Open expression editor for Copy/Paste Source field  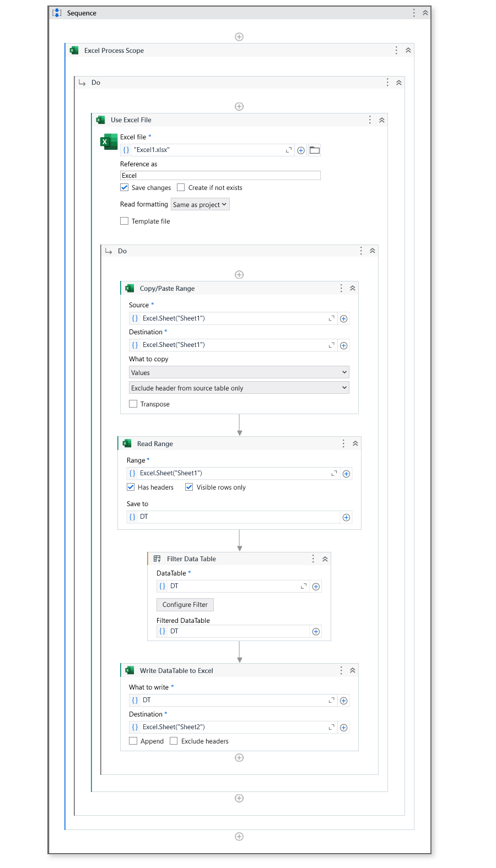point(332,318)
